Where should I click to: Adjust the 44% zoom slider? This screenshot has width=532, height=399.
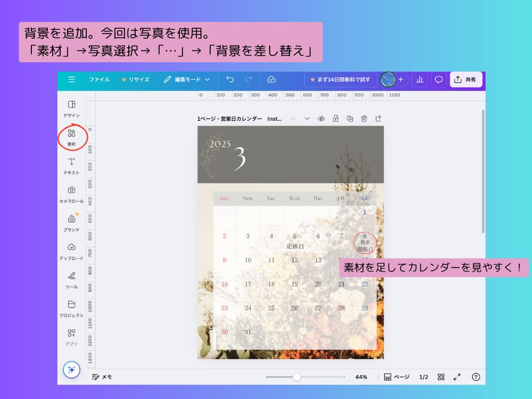pyautogui.click(x=296, y=377)
